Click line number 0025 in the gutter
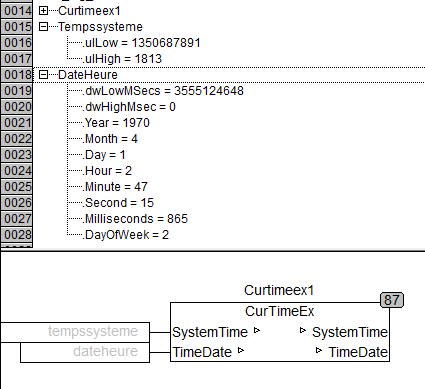The height and width of the screenshot is (389, 425). [x=17, y=187]
